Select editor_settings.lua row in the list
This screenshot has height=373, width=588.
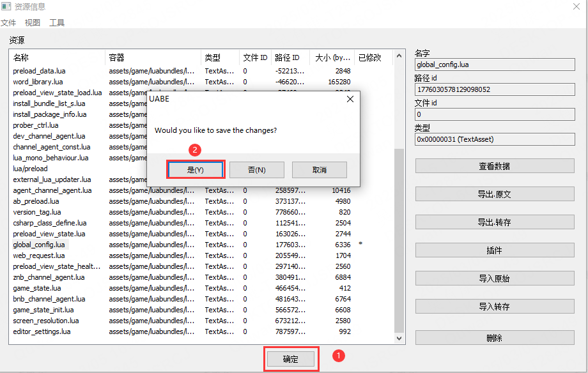41,331
